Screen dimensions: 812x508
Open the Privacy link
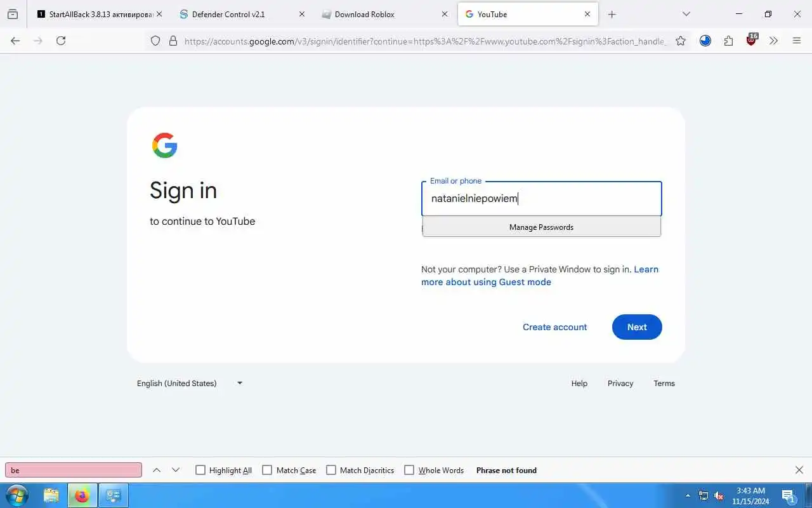coord(620,384)
